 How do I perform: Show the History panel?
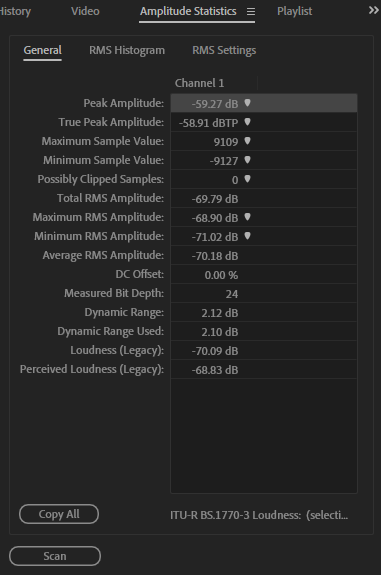coord(15,11)
